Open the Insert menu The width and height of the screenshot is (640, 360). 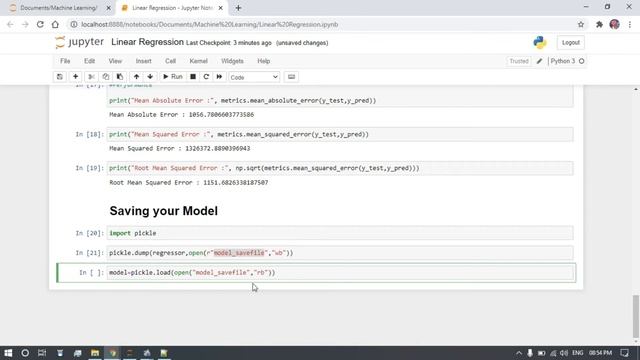point(143,61)
